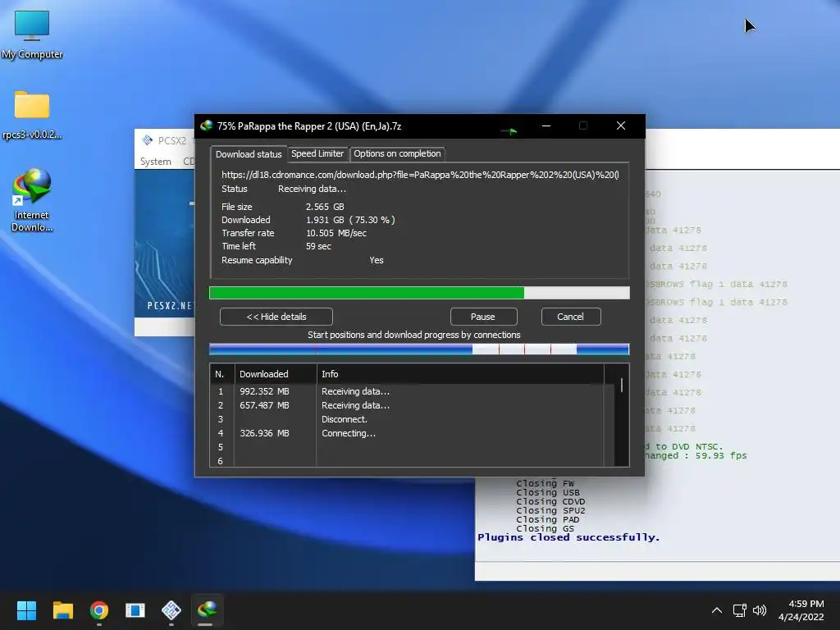Cancel the download
Image resolution: width=840 pixels, height=630 pixels.
pos(571,317)
